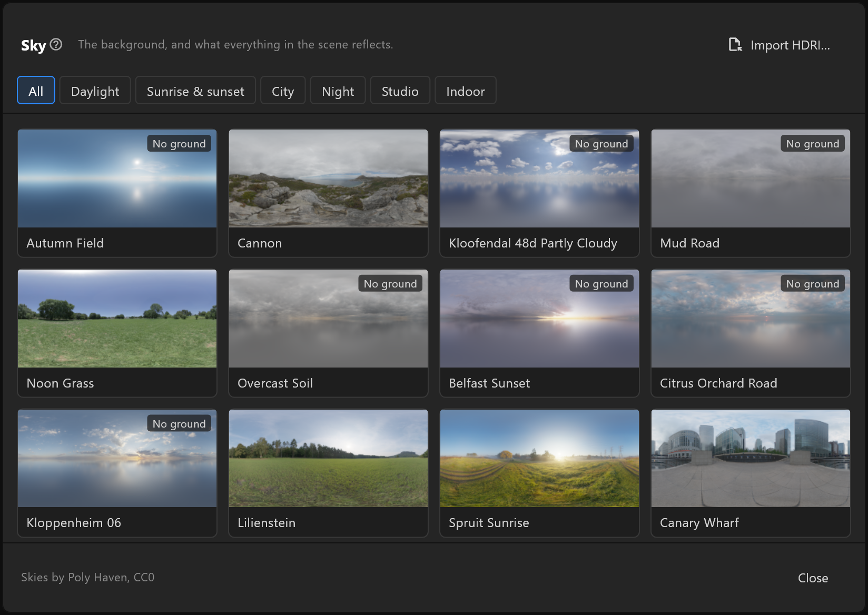Screen dimensions: 868x615
Task: Click the No ground badge on Citrus Orchard Road
Action: (x=813, y=283)
